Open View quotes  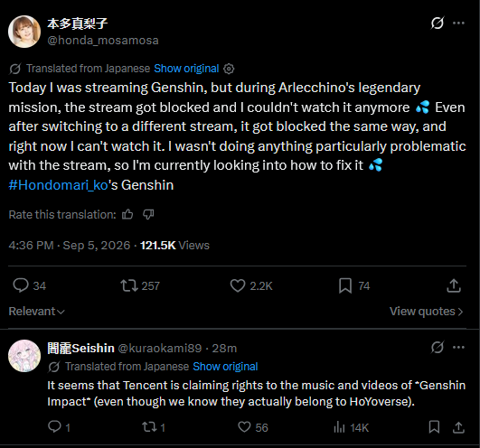tap(426, 312)
